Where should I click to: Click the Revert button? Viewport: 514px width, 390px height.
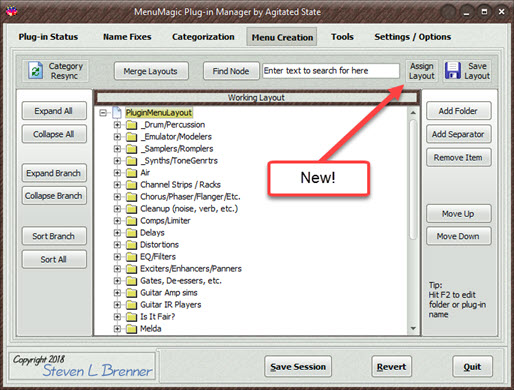click(391, 366)
